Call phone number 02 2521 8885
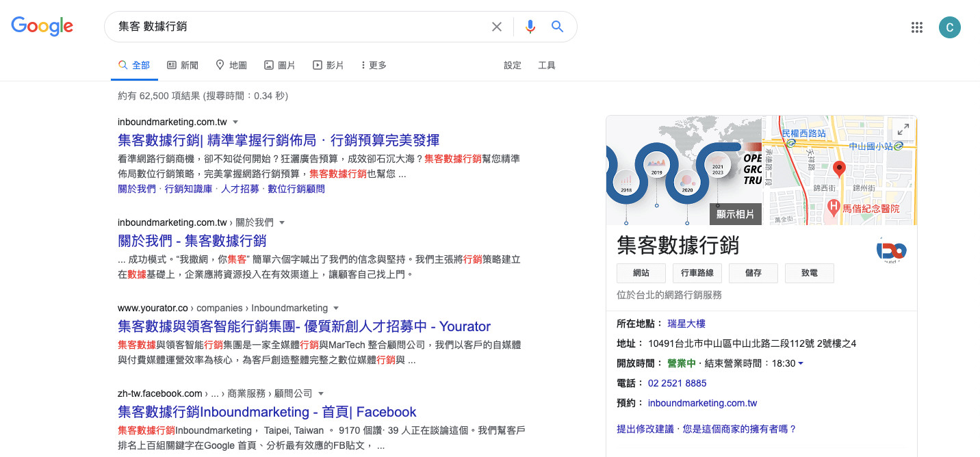980x457 pixels. click(x=677, y=383)
